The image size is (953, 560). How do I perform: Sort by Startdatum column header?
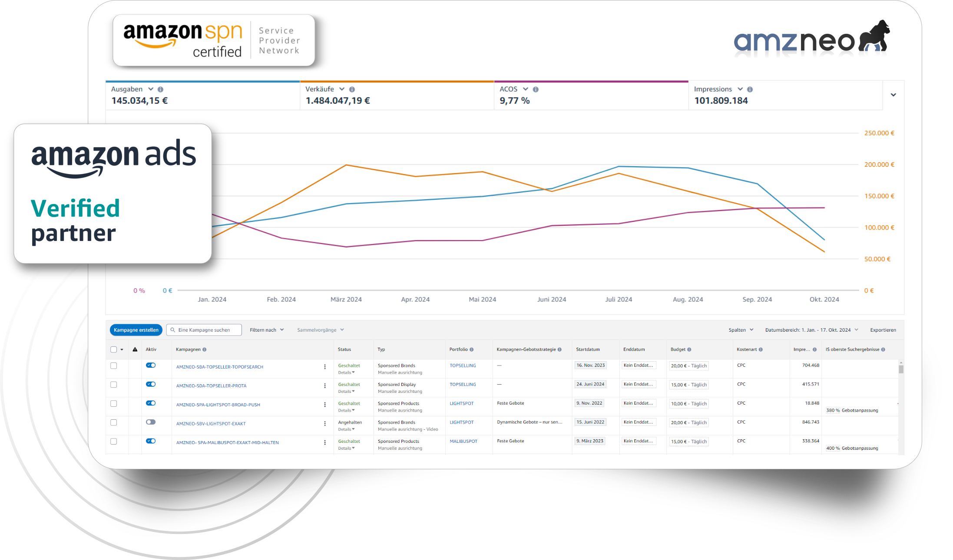tap(588, 349)
